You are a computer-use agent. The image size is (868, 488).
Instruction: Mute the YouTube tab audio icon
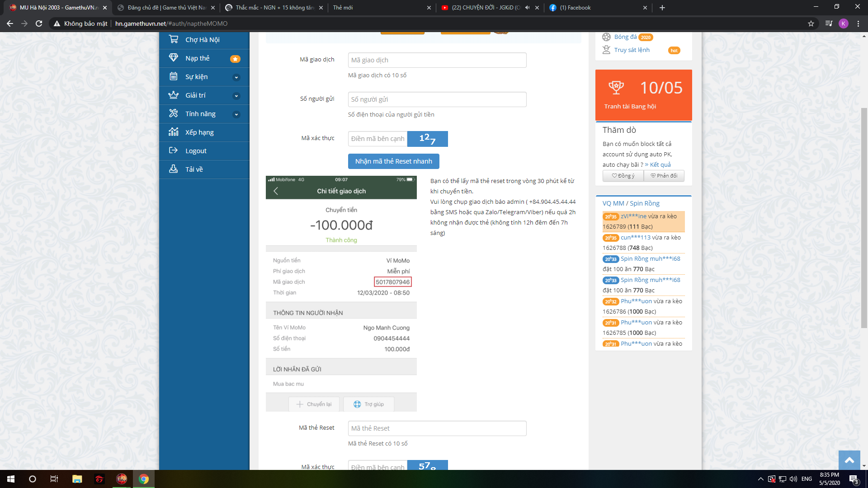(527, 8)
